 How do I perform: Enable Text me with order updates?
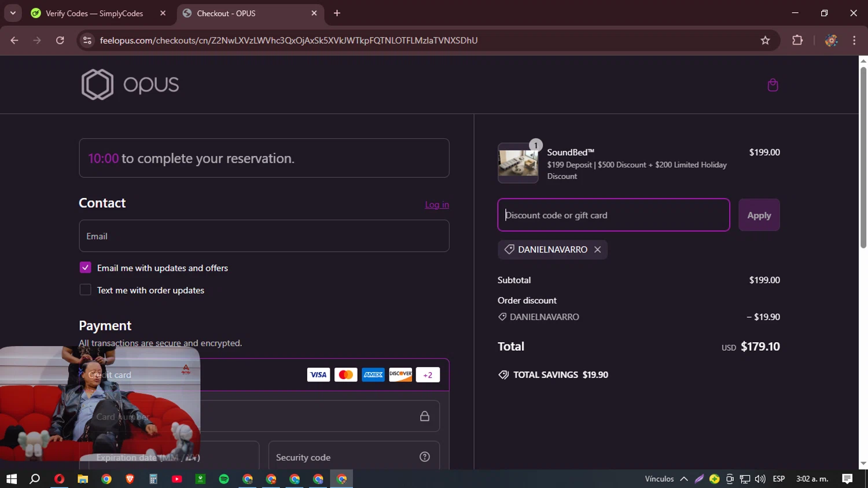85,290
